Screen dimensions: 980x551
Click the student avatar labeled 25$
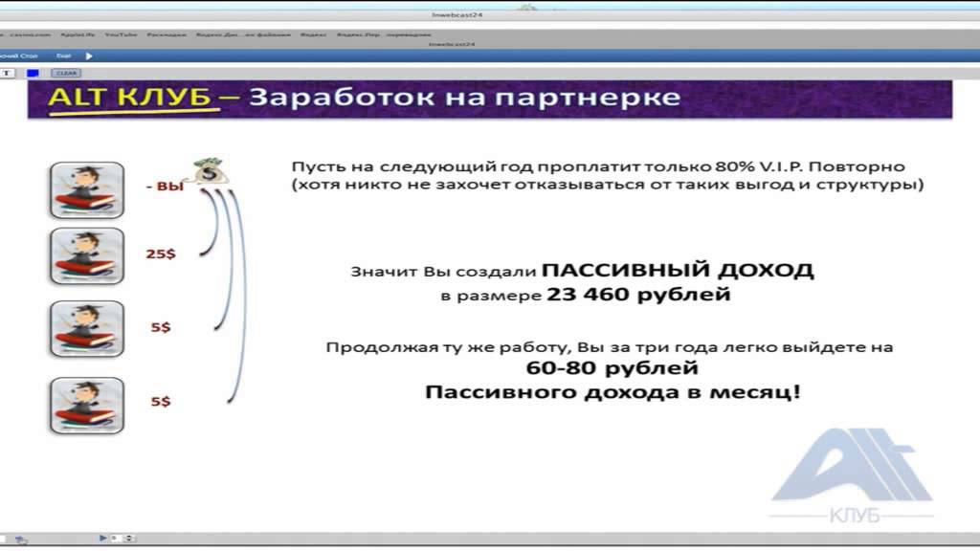[87, 256]
